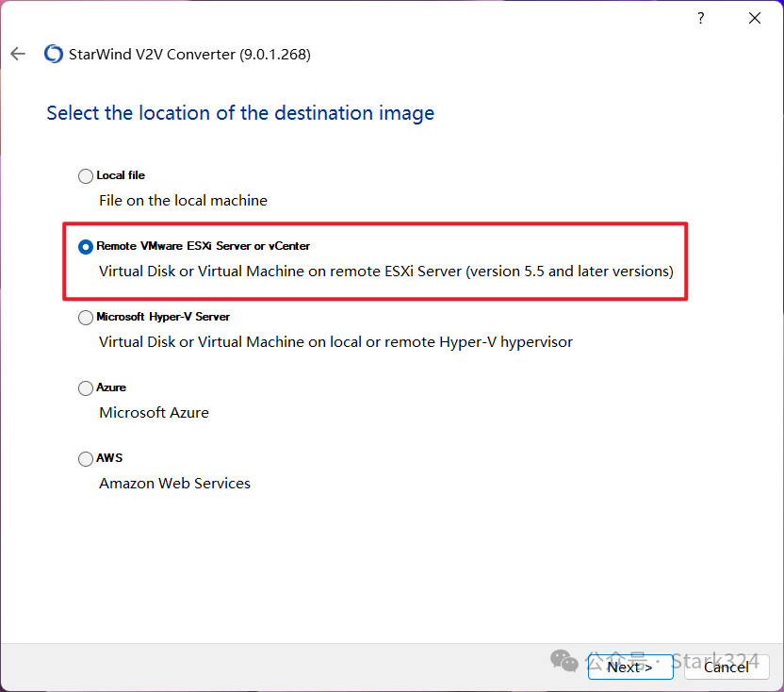Select the Local file radio button
This screenshot has width=784, height=692.
click(x=86, y=176)
